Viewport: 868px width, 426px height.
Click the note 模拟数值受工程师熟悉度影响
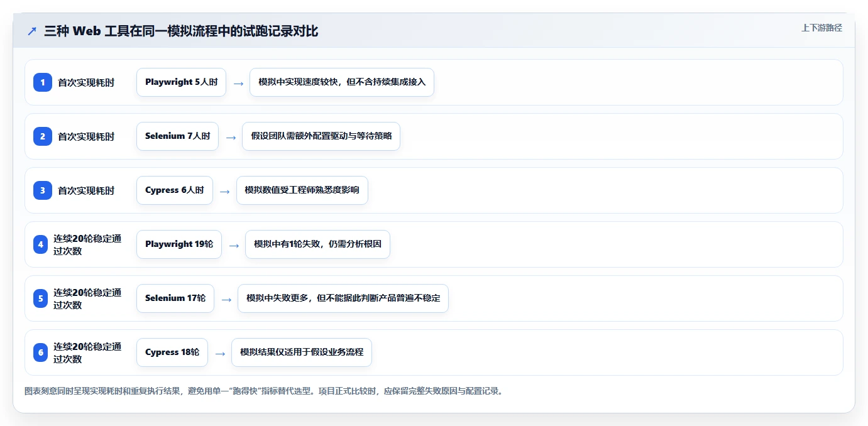302,190
